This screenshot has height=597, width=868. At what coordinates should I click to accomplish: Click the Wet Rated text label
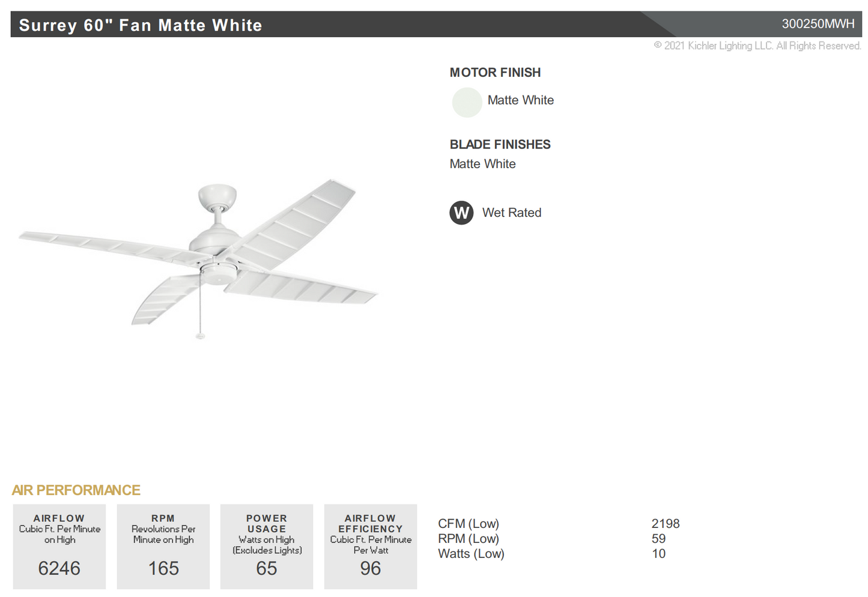[511, 213]
